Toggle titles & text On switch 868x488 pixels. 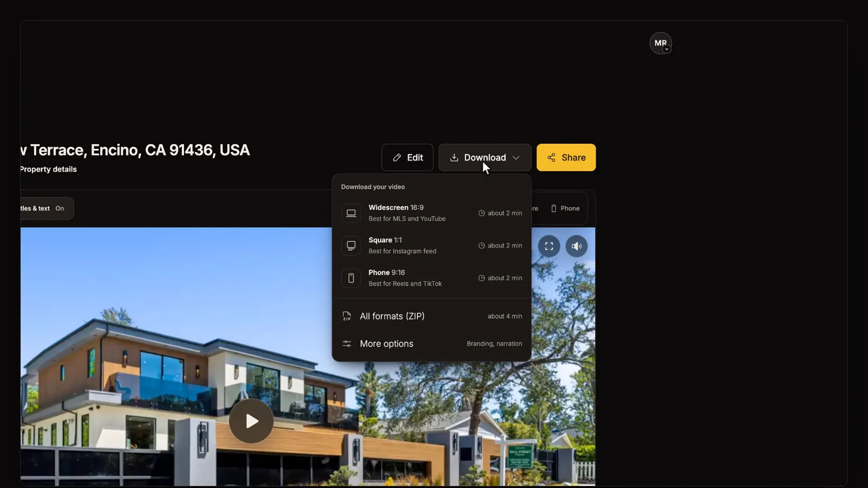click(x=46, y=208)
